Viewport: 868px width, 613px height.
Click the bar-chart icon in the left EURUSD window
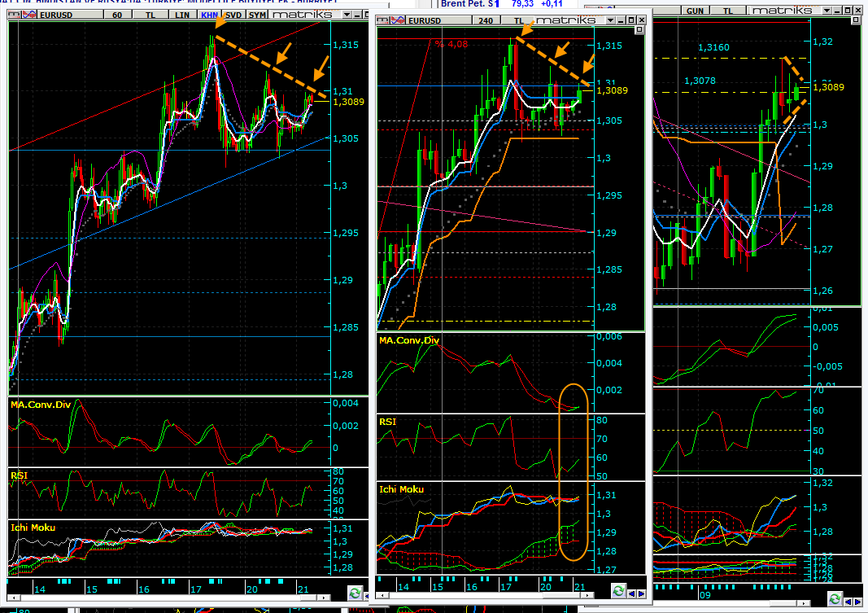click(11, 15)
